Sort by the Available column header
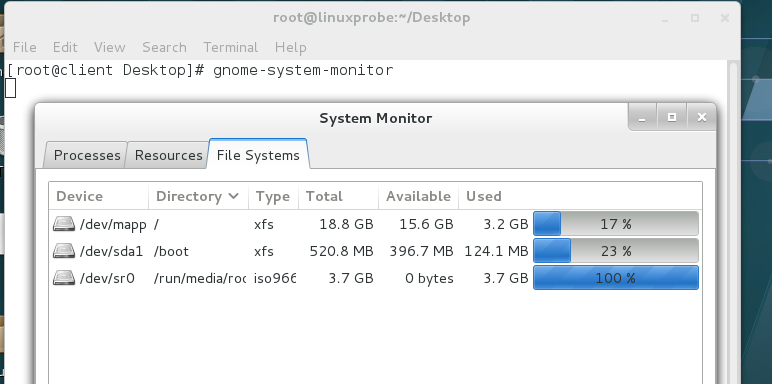772x384 pixels. pyautogui.click(x=418, y=196)
